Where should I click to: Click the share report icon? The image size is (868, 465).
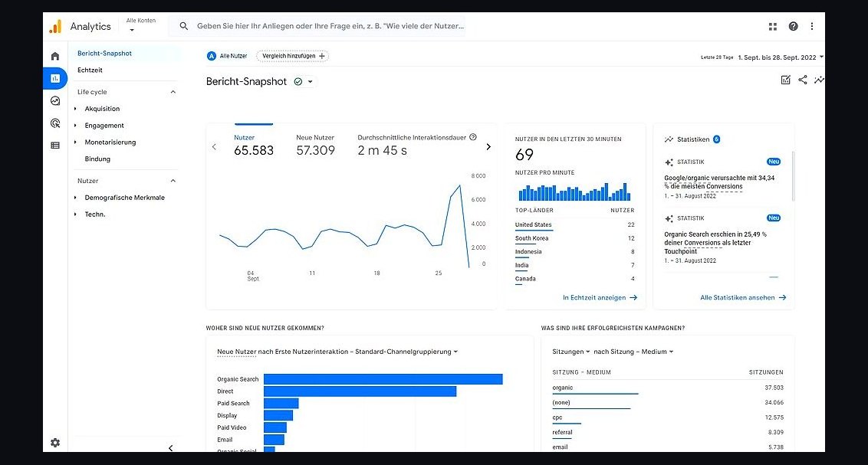point(803,80)
